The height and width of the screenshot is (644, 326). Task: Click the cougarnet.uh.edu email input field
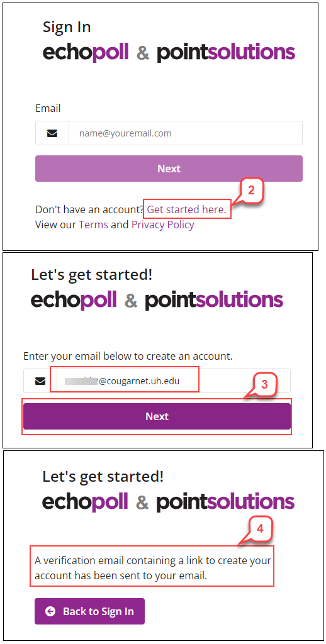pyautogui.click(x=174, y=381)
